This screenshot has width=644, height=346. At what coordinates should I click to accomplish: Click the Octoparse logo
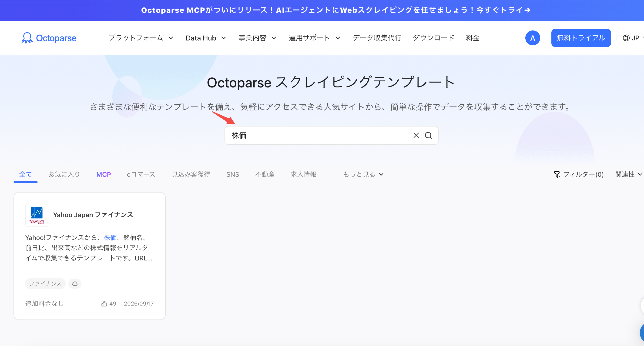point(49,38)
